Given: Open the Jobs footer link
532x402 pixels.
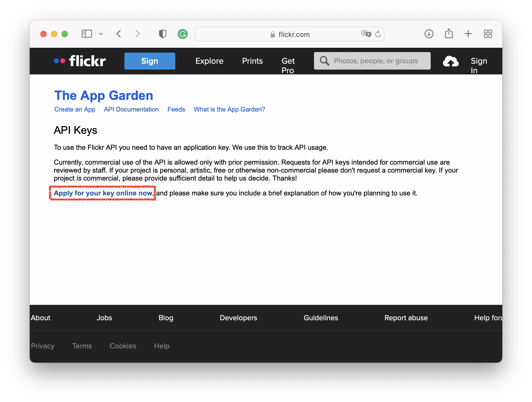Looking at the screenshot, I should click(104, 318).
